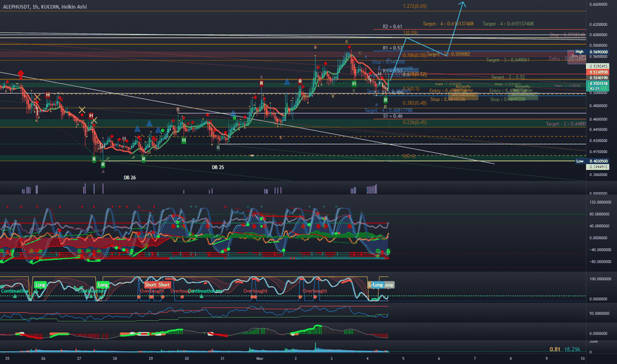Click the green Target - 4 : 0.615137408 label
Screen dimensions: 617x364
[x=508, y=24]
